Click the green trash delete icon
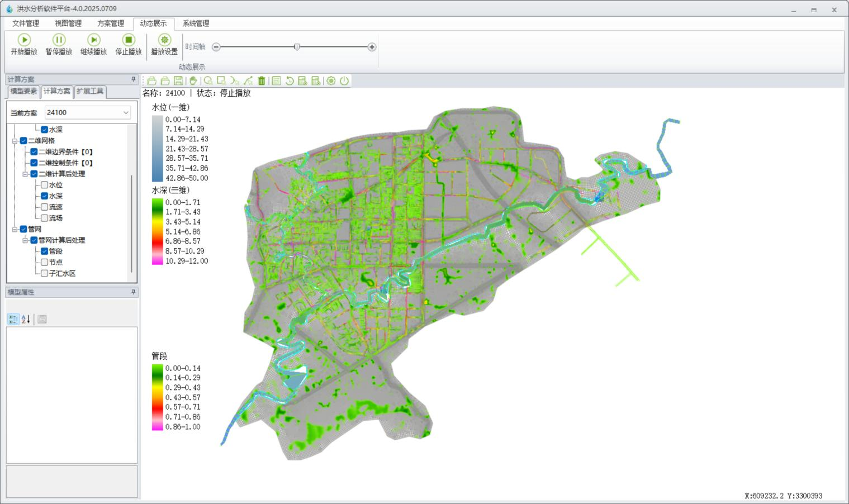849x504 pixels. point(262,81)
